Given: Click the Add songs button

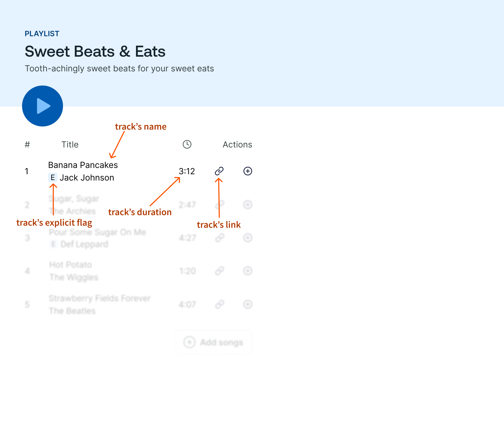Looking at the screenshot, I should tap(213, 342).
